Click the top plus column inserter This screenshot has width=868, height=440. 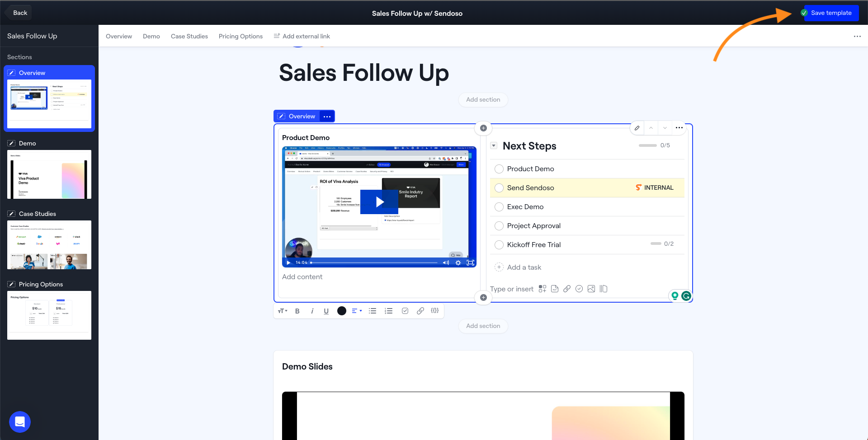483,128
